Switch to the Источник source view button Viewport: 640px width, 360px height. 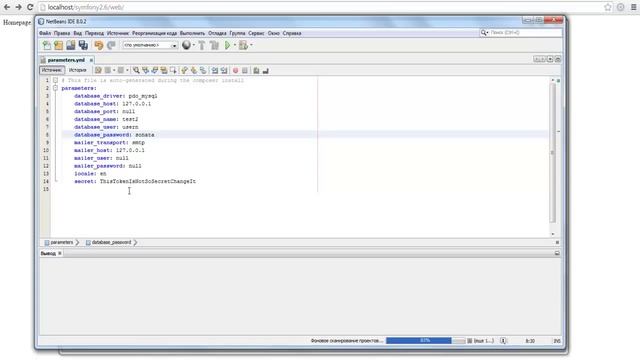(52, 70)
